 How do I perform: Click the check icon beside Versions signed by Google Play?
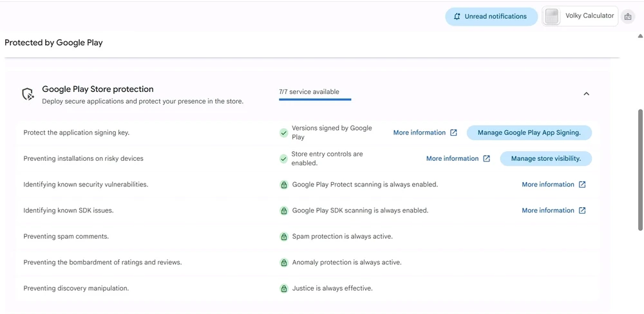pyautogui.click(x=283, y=133)
